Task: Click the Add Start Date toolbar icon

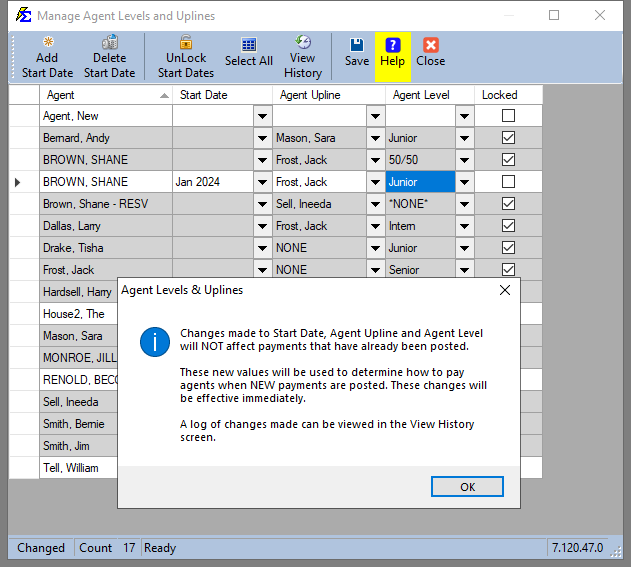Action: 47,43
